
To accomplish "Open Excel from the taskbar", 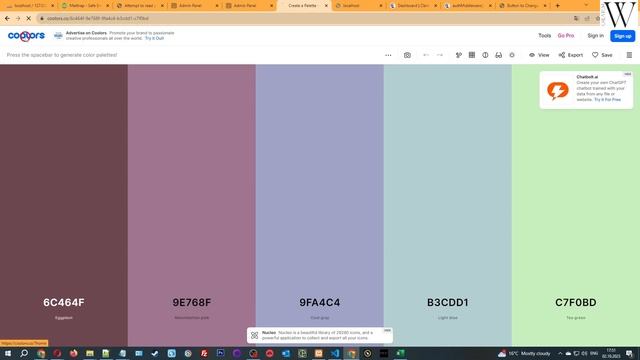I will [x=400, y=353].
